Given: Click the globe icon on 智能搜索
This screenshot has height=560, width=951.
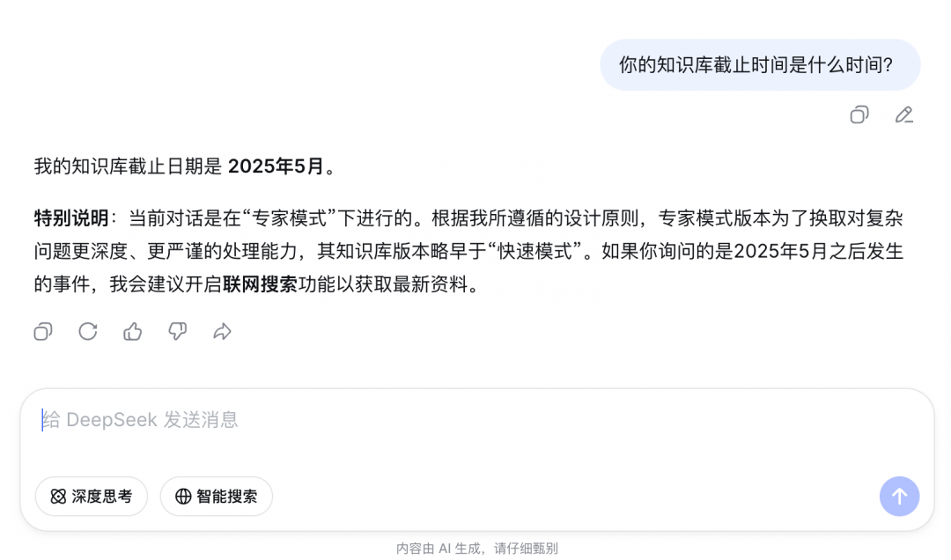Looking at the screenshot, I should click(183, 497).
